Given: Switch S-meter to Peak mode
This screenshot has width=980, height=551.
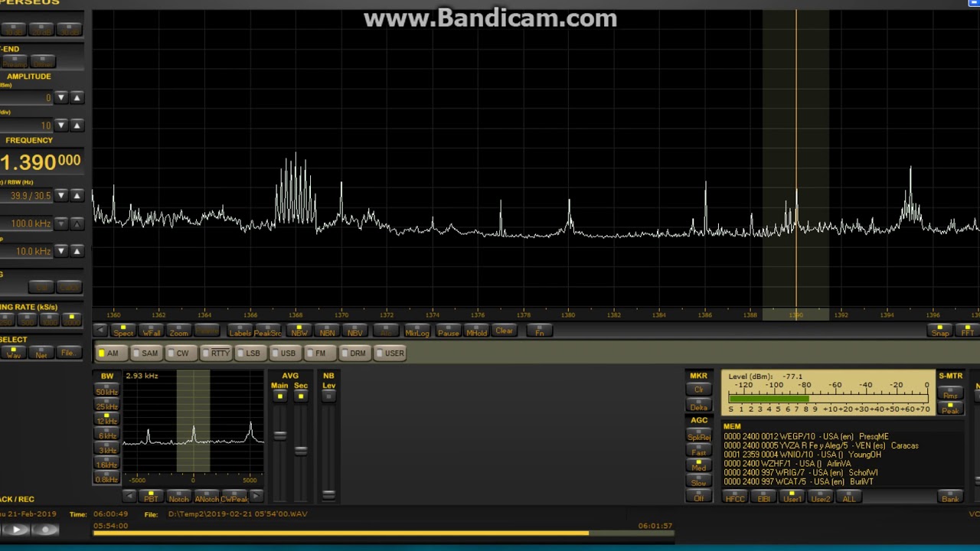Looking at the screenshot, I should click(950, 409).
